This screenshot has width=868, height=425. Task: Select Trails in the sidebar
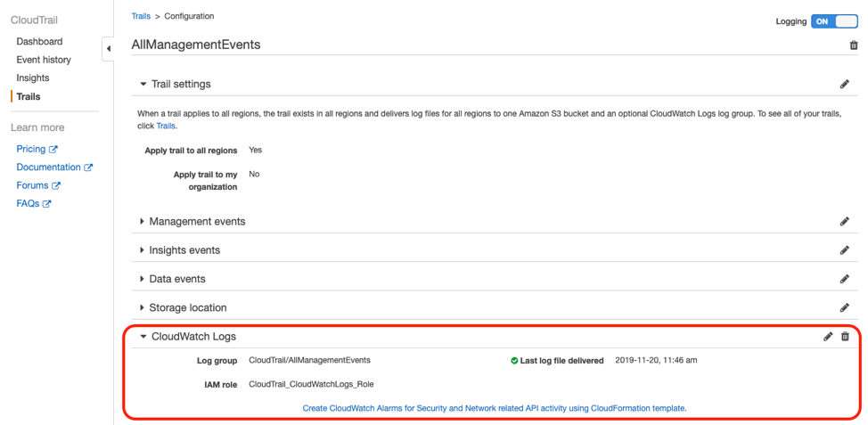click(x=29, y=96)
